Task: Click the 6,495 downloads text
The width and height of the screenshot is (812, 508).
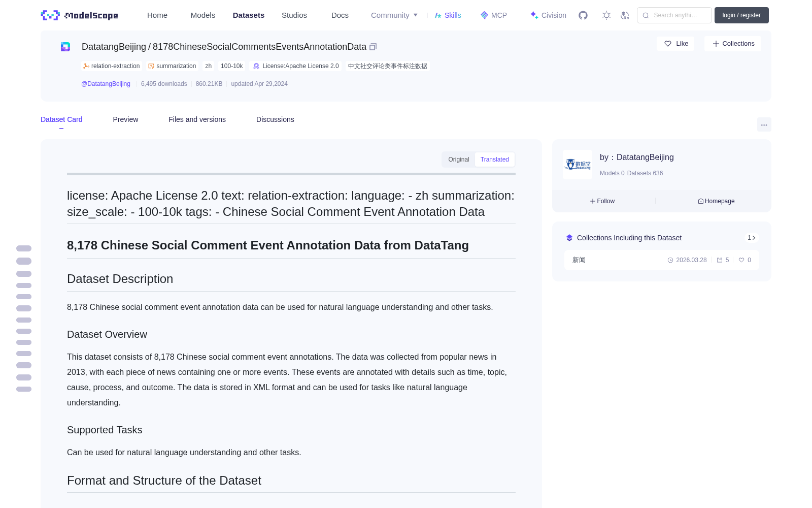Action: (x=164, y=84)
